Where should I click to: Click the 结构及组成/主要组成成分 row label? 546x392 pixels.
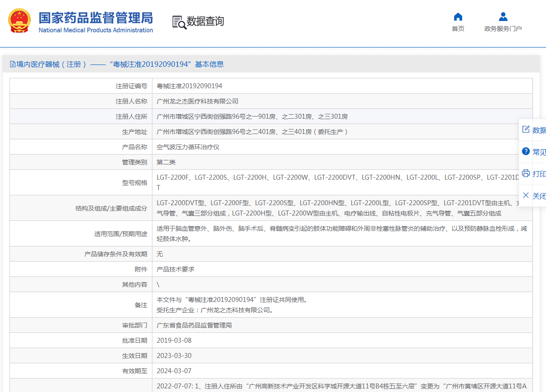[x=111, y=208]
